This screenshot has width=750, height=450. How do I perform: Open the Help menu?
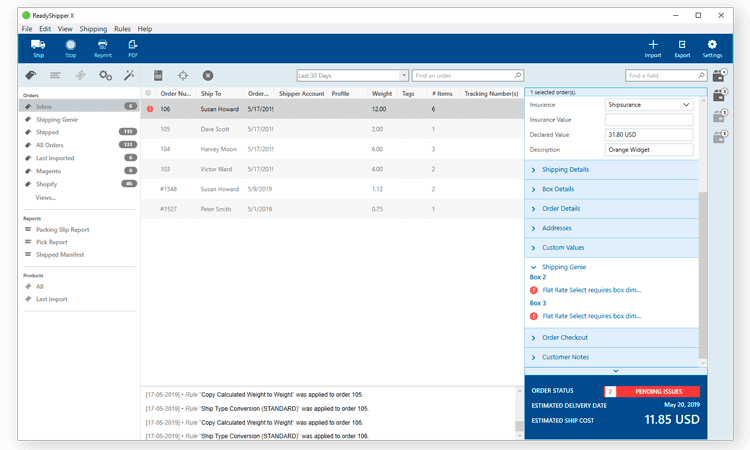coord(145,29)
